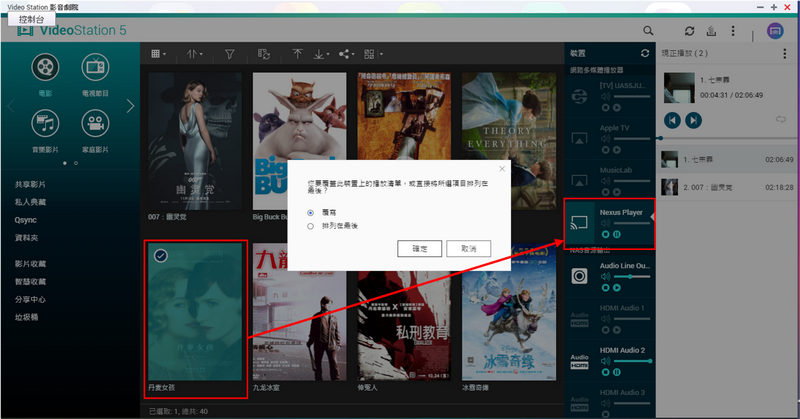Open the download dropdown in toolbar
The image size is (800, 419).
coord(321,54)
